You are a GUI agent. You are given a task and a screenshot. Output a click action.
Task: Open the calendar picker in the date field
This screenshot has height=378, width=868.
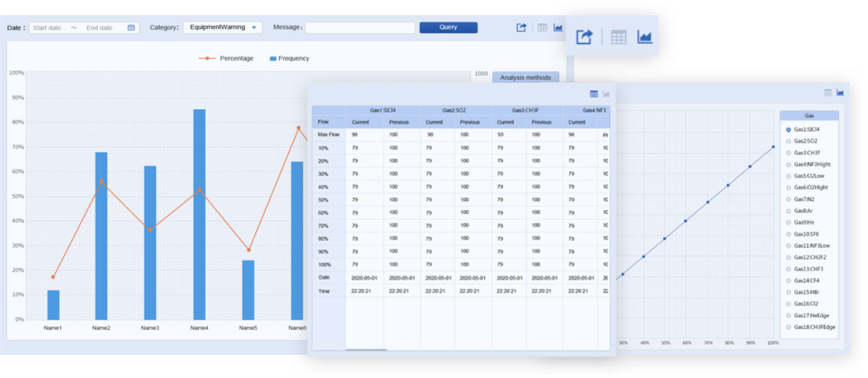(131, 28)
